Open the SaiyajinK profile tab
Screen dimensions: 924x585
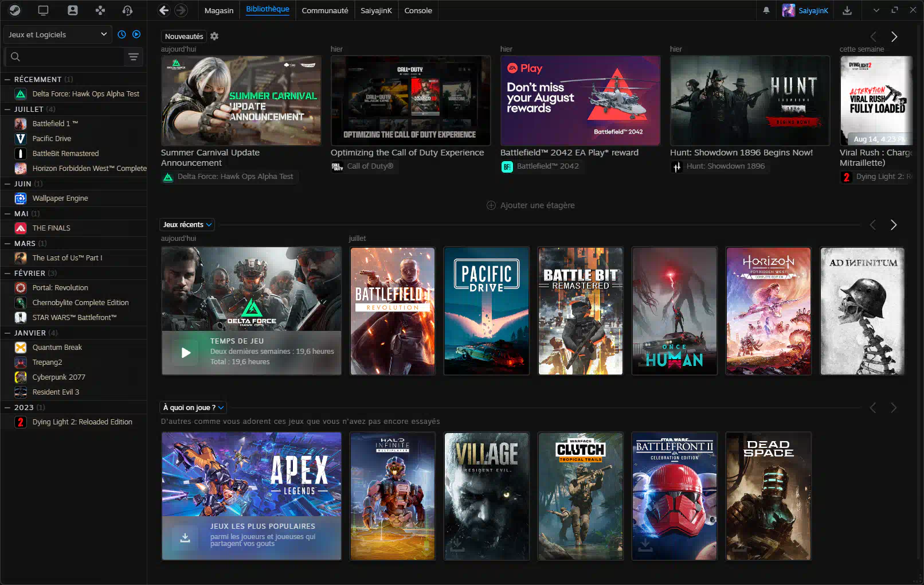pyautogui.click(x=376, y=10)
